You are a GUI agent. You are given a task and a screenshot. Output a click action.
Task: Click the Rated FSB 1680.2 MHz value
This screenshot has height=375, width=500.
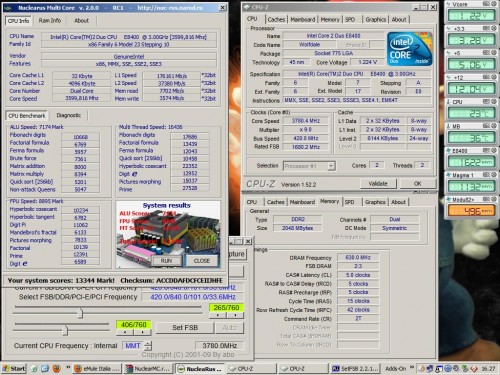point(306,147)
